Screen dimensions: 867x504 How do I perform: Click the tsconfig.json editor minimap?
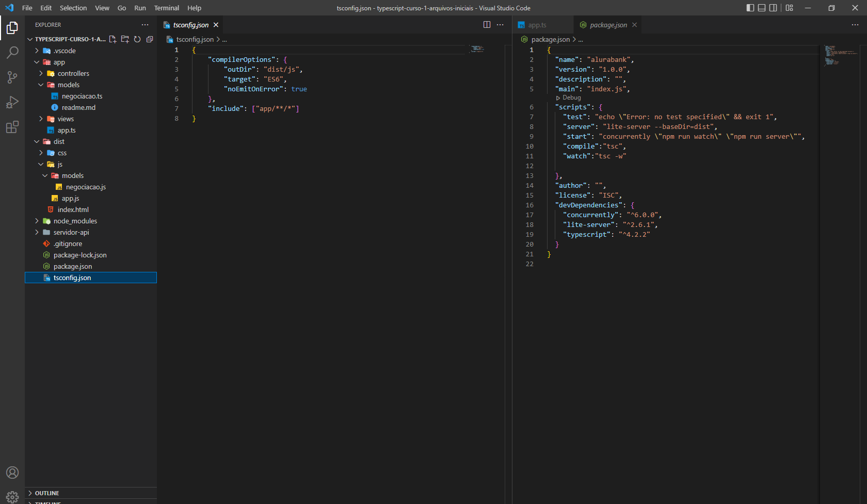(477, 49)
